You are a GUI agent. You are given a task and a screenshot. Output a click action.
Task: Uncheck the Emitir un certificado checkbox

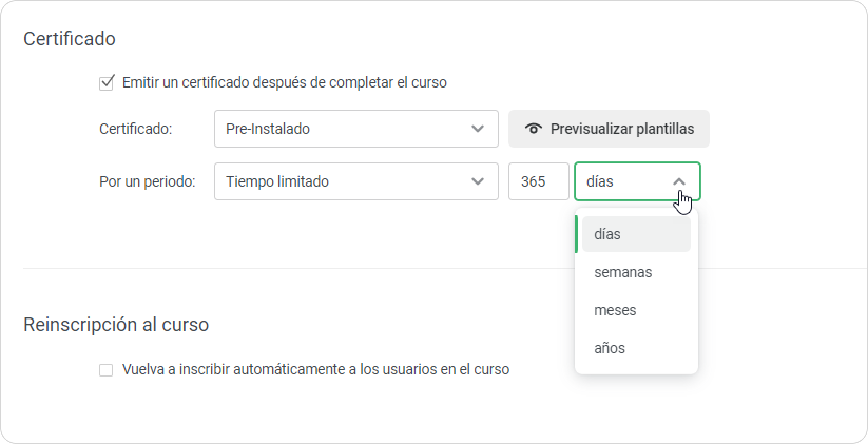click(x=107, y=83)
